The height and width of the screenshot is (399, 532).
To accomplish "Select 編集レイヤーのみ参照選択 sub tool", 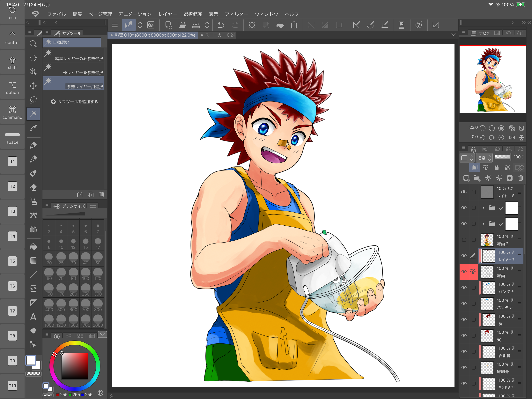I will pos(74,55).
